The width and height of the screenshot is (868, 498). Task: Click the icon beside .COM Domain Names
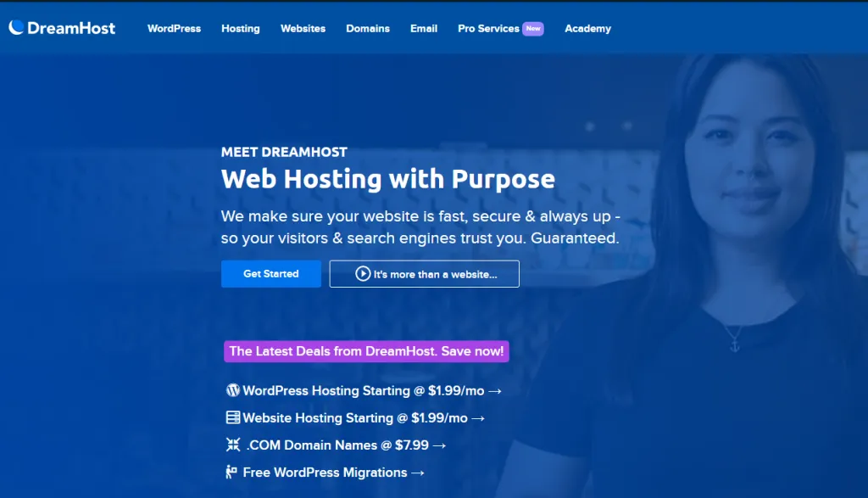click(x=233, y=445)
